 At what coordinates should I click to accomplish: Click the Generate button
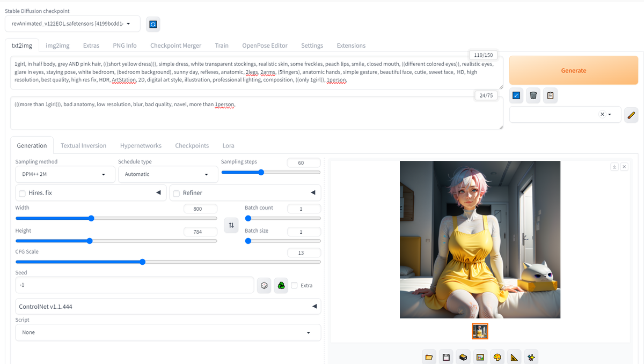click(x=574, y=70)
